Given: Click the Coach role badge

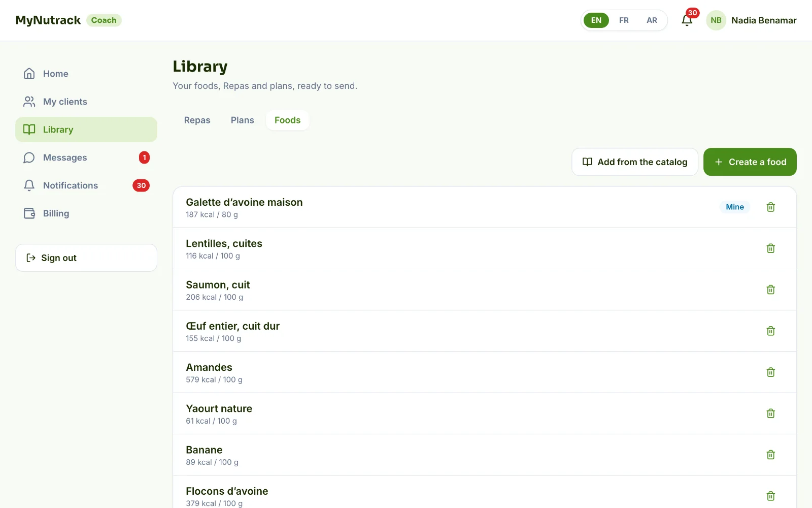Looking at the screenshot, I should click(x=104, y=20).
